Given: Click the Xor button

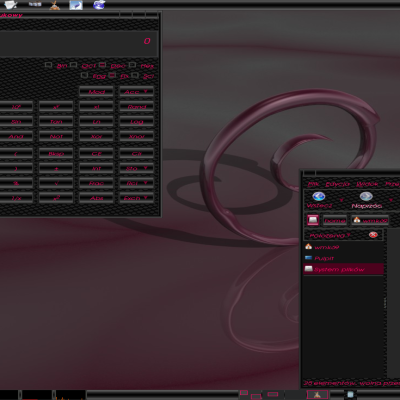Looking at the screenshot, I should (x=96, y=136).
